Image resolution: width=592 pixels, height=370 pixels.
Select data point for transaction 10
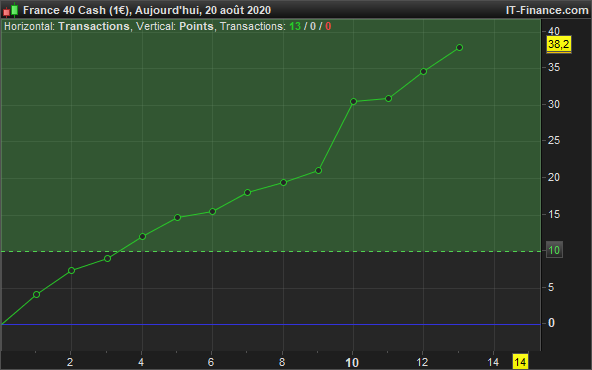(x=353, y=102)
